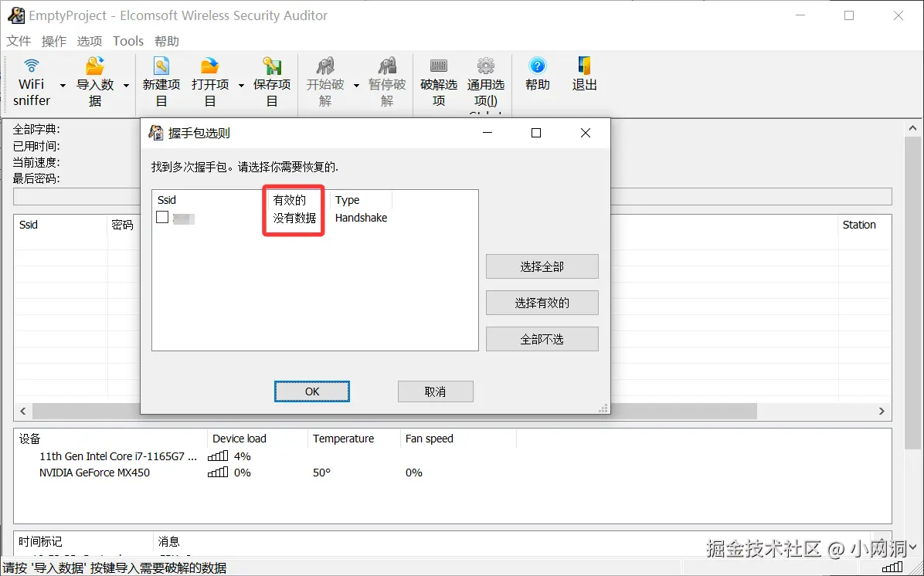
Task: Open the 帮助 menu in the menu bar
Action: click(167, 41)
